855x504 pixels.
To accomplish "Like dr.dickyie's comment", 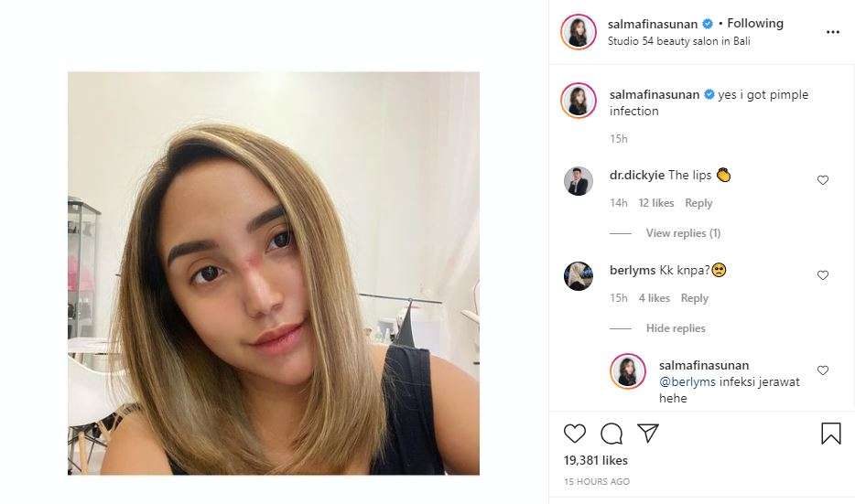I will [x=823, y=180].
